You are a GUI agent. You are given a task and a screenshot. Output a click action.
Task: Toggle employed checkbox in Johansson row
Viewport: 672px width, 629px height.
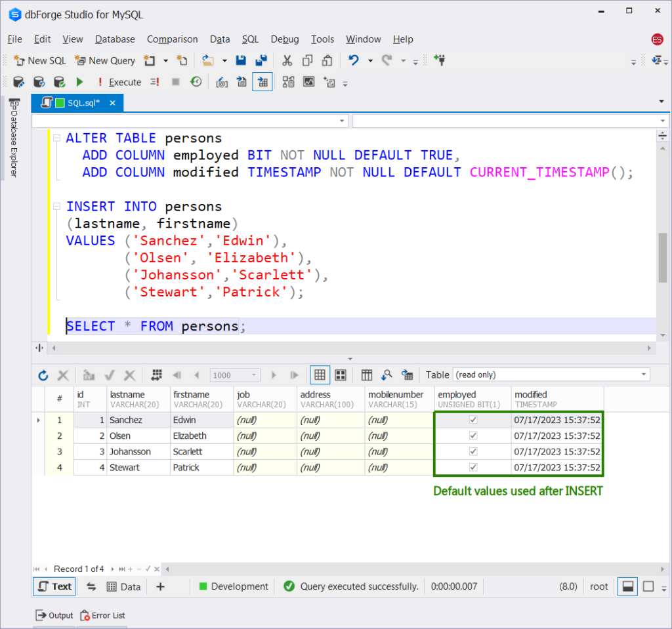tap(473, 452)
